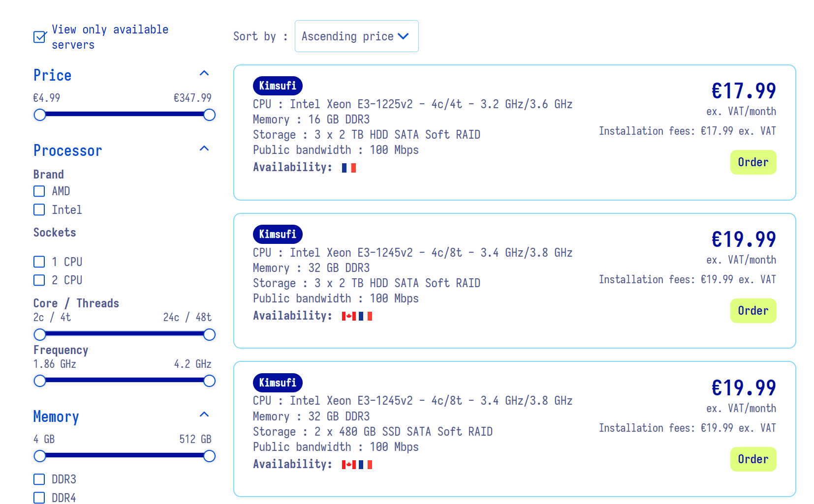Enable the Intel brand filter
Image resolution: width=814 pixels, height=504 pixels.
click(39, 210)
